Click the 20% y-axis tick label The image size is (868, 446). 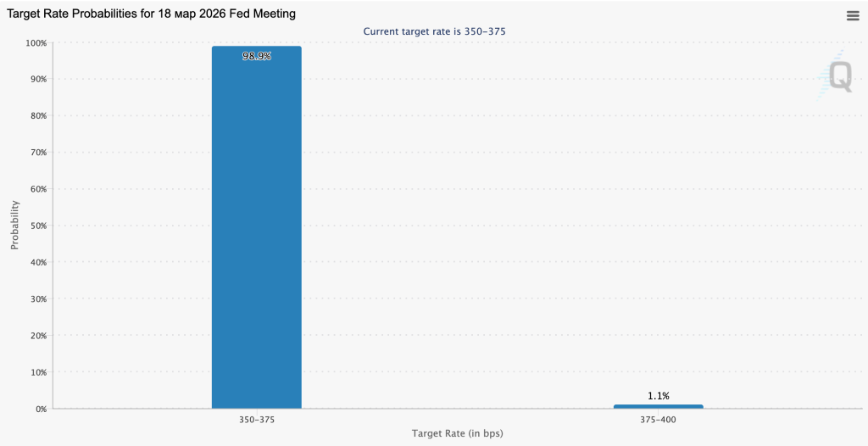click(36, 336)
